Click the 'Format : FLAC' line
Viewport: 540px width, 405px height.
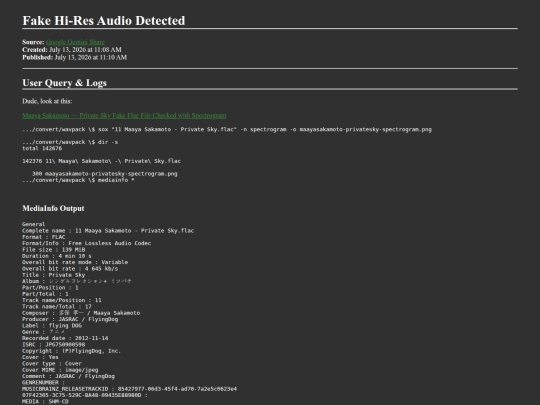[43, 237]
